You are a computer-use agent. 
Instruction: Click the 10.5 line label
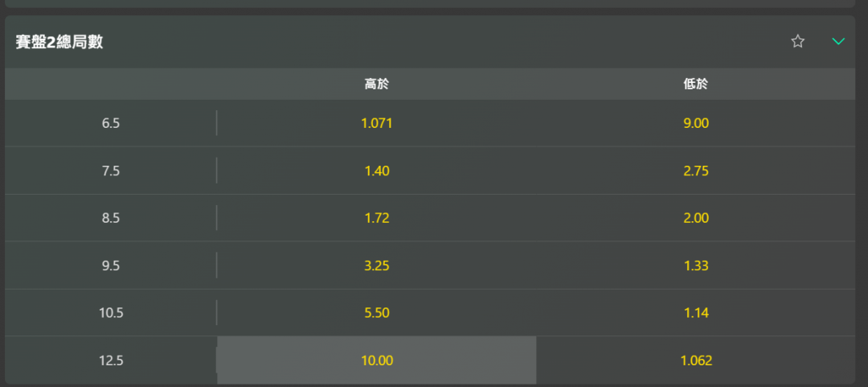point(111,313)
